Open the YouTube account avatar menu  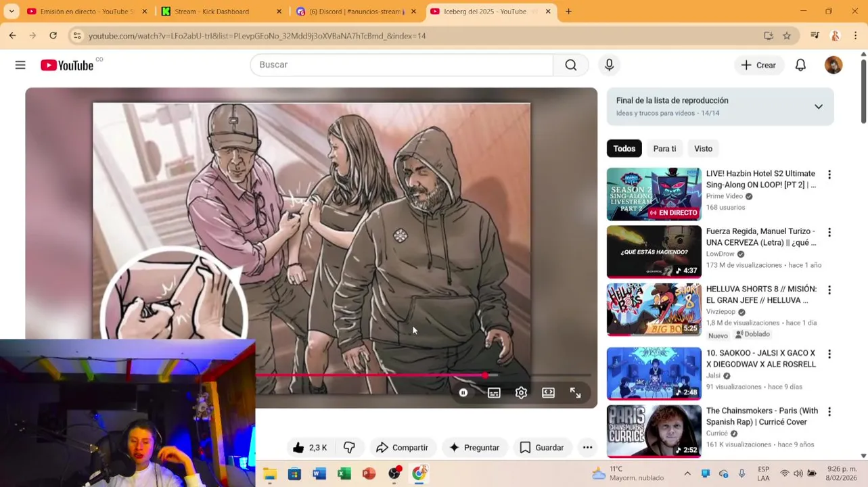click(x=833, y=65)
